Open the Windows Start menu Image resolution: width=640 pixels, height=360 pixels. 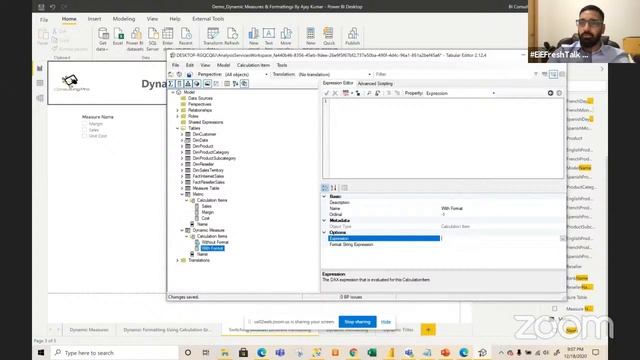[41, 352]
